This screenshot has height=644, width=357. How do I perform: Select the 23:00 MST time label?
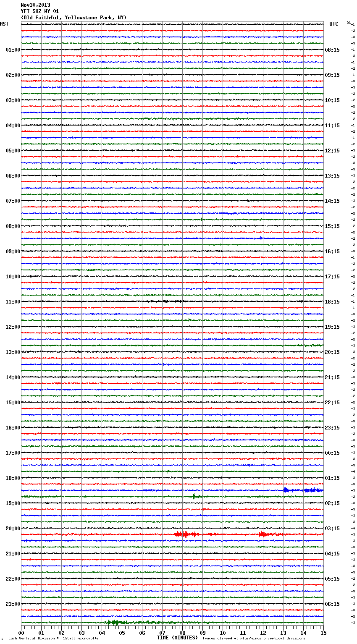(x=13, y=604)
